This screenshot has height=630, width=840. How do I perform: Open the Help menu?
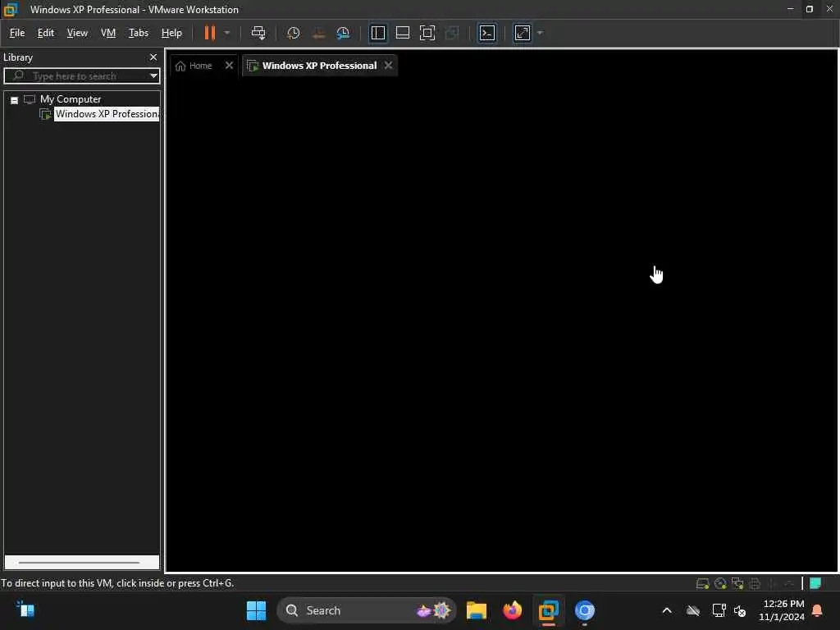pyautogui.click(x=171, y=33)
